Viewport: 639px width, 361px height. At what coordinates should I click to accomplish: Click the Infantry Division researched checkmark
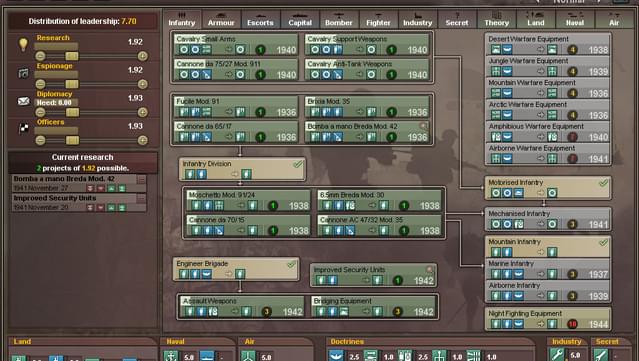(298, 164)
